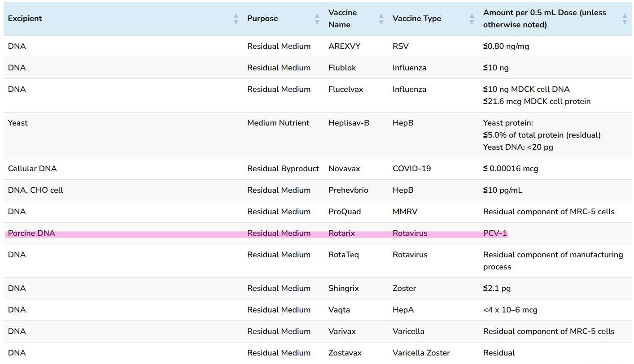Select the Flublok vaccine name cell

pos(342,68)
